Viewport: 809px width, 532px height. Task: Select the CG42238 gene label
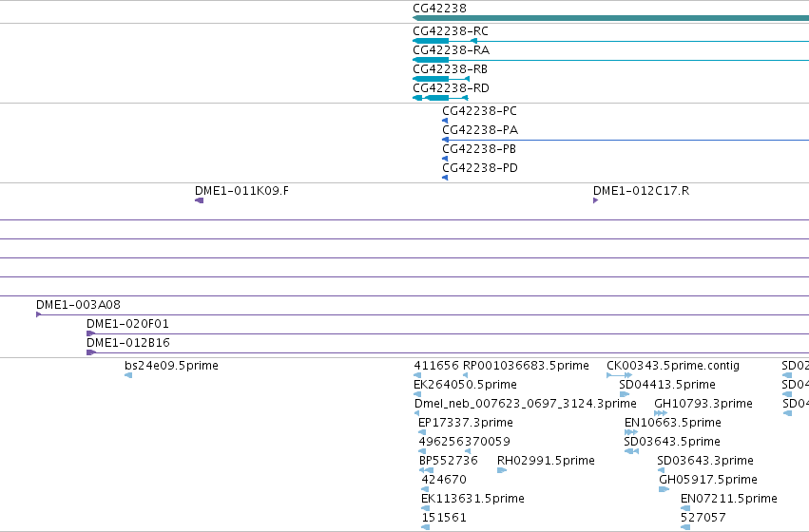pos(439,9)
